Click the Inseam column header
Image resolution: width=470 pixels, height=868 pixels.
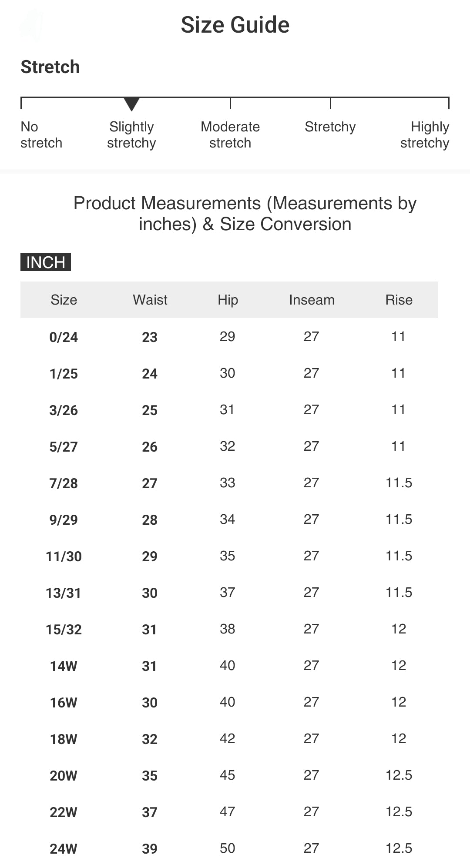pyautogui.click(x=312, y=300)
